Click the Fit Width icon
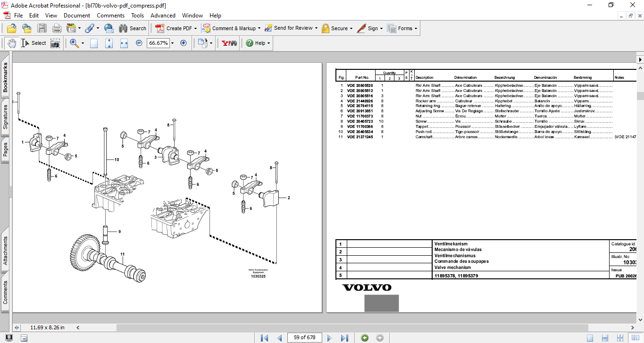 coord(124,43)
